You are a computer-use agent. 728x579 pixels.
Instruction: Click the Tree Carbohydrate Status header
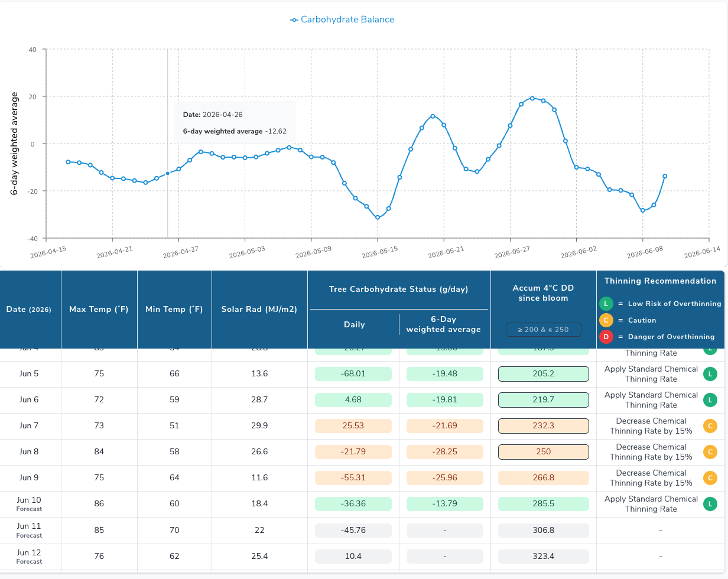[x=399, y=289]
